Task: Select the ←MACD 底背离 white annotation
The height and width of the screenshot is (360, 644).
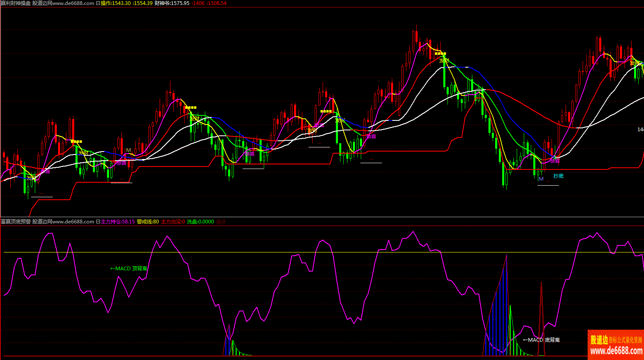Action: tap(541, 340)
